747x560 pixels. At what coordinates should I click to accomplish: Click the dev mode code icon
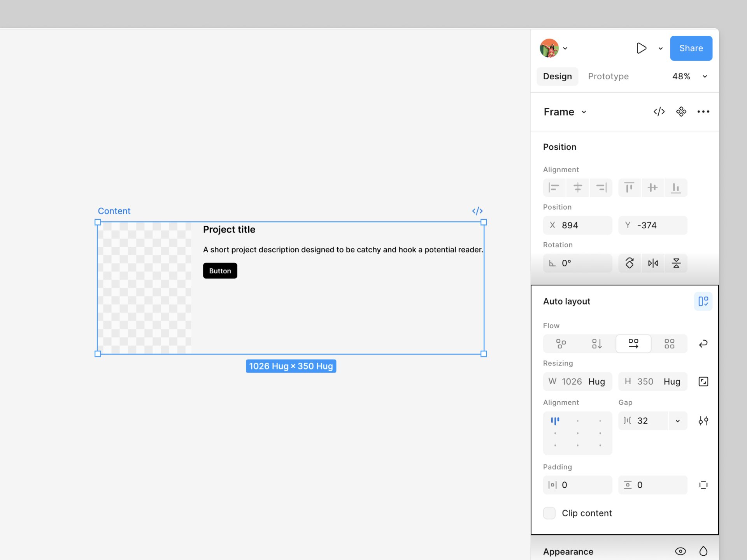coord(659,112)
